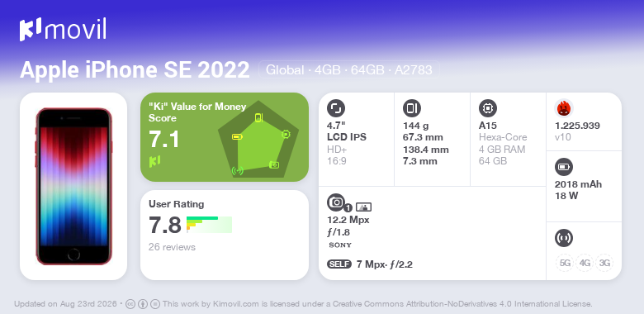
Task: Select the 5G network badge
Action: (x=565, y=263)
